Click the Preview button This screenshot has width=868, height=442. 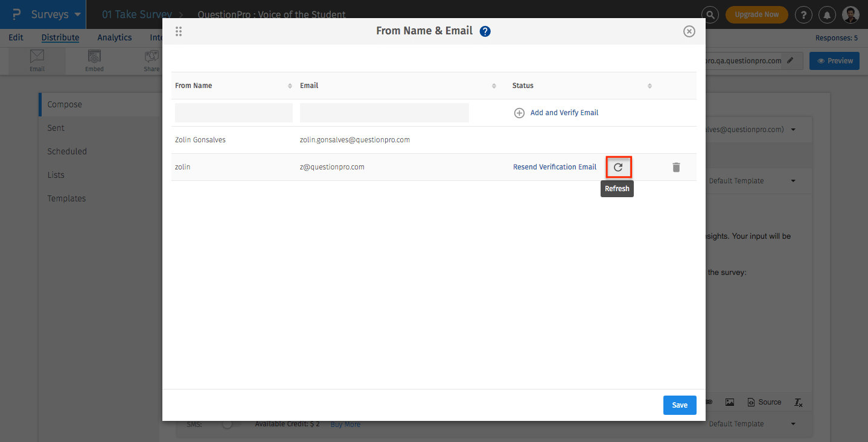[834, 61]
